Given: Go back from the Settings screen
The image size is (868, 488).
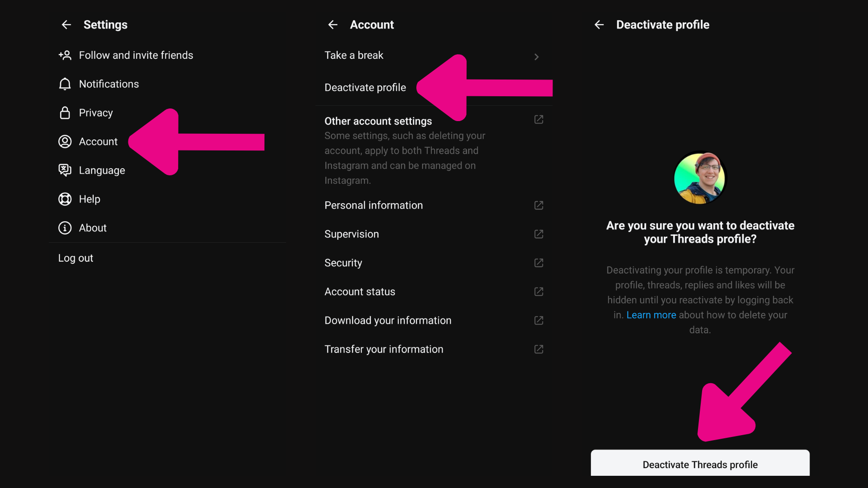Looking at the screenshot, I should [66, 25].
